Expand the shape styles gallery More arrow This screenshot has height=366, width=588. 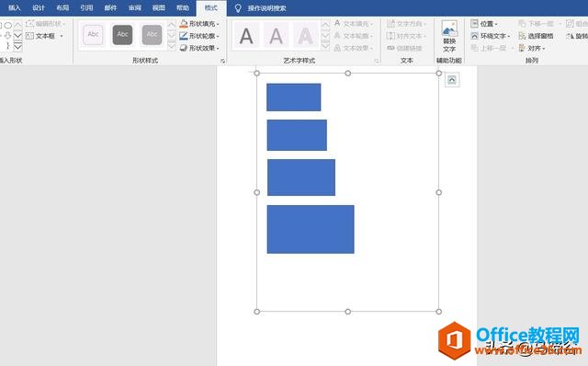tap(172, 46)
